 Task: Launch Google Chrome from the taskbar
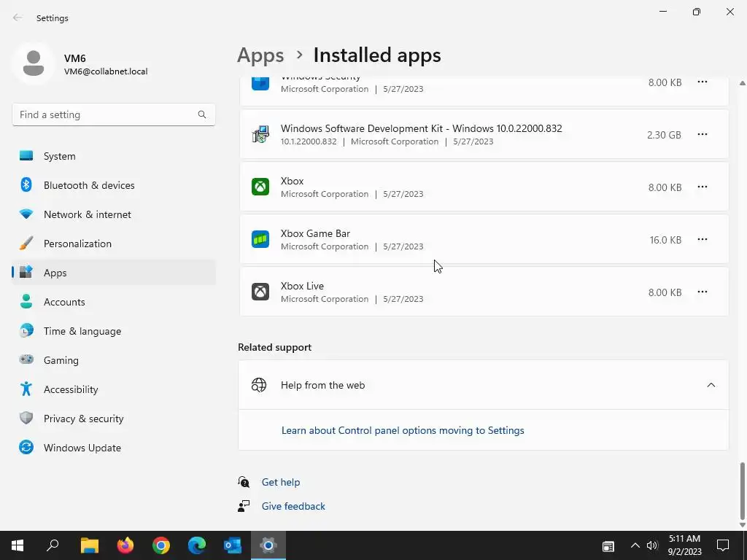[x=161, y=545]
